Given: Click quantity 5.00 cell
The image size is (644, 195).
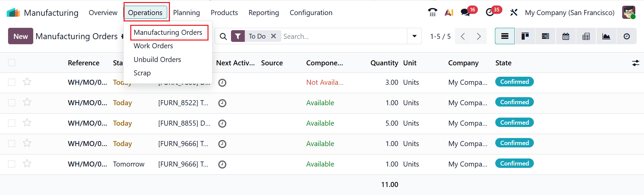Looking at the screenshot, I should coord(392,123).
